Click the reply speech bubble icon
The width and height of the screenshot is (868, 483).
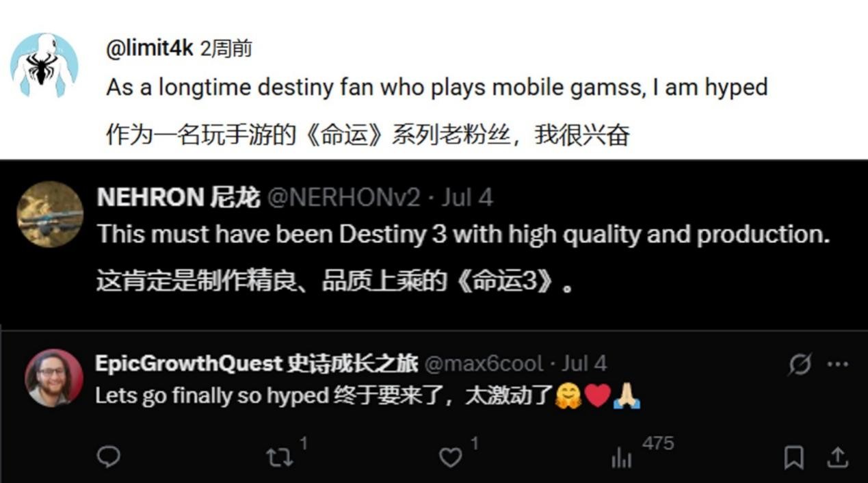pyautogui.click(x=108, y=457)
